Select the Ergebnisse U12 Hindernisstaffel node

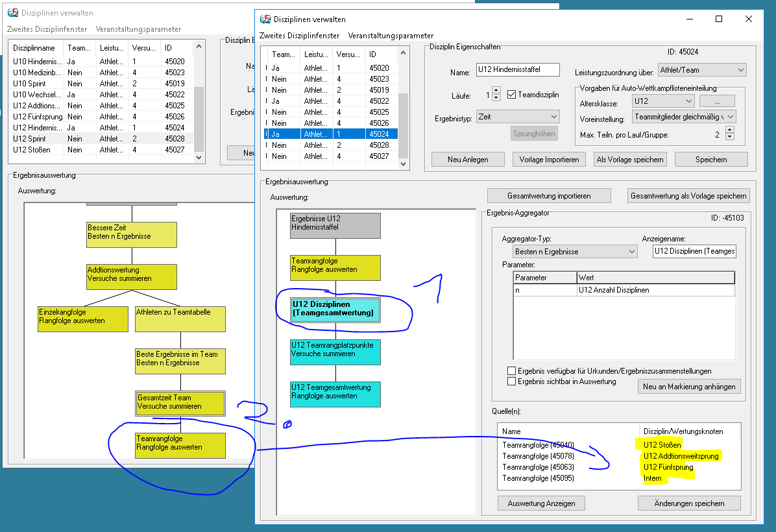335,226
